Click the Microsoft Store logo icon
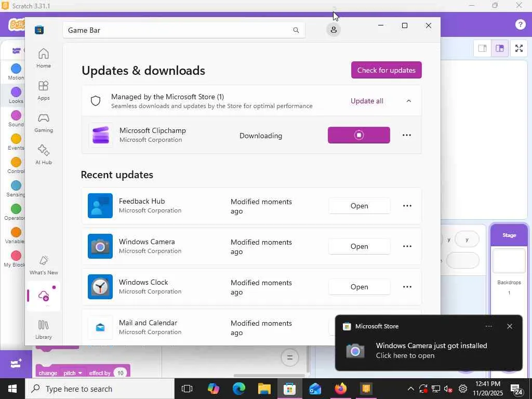 click(x=39, y=30)
